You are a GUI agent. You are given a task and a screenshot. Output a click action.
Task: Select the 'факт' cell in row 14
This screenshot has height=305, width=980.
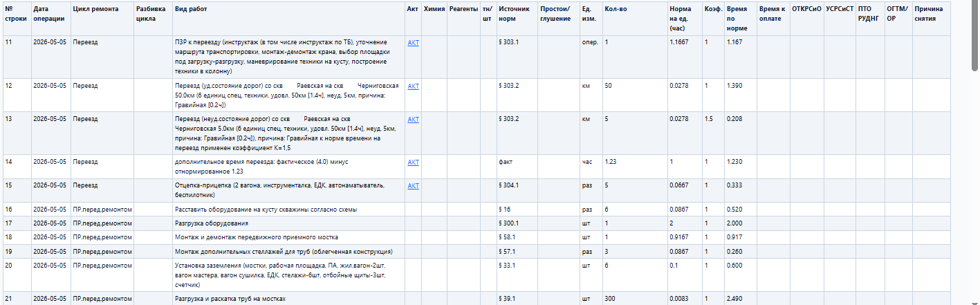click(517, 167)
